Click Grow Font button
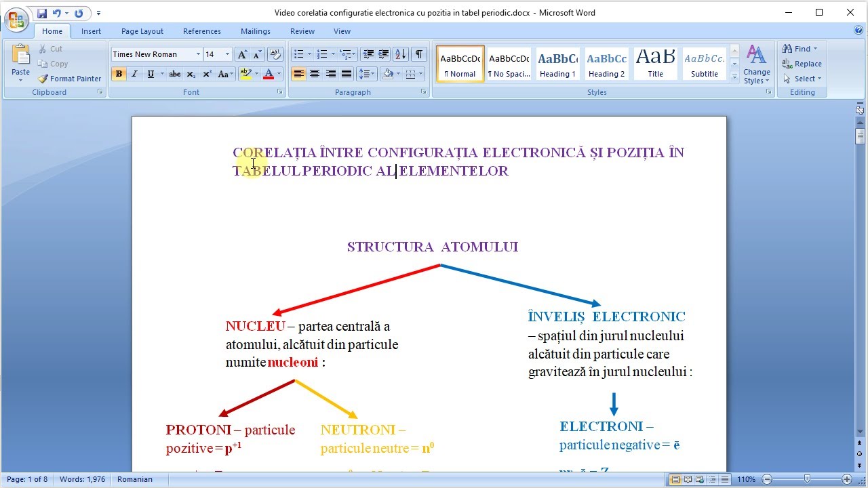Screen dimensions: 868x488 point(242,54)
